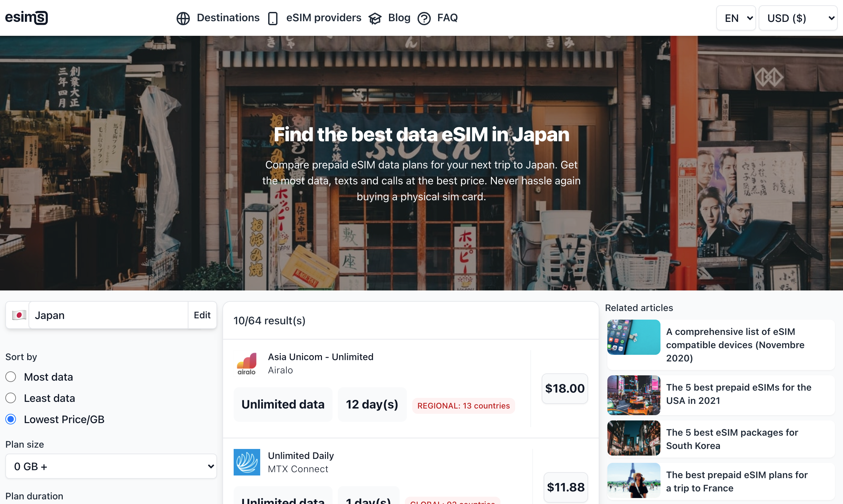Click the phone icon beside eSIM providers

click(272, 18)
